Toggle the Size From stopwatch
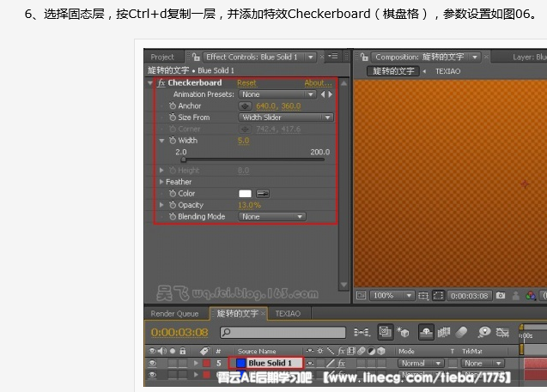 (173, 117)
